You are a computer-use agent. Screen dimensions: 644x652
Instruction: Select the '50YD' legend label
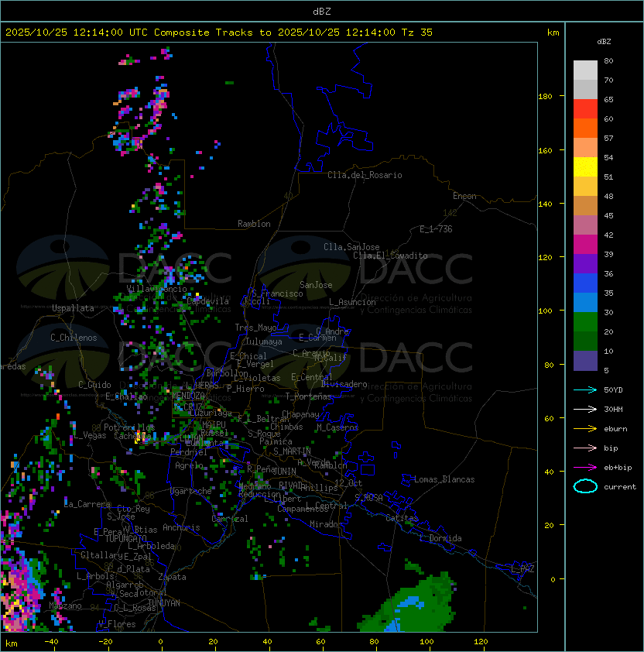tap(613, 389)
